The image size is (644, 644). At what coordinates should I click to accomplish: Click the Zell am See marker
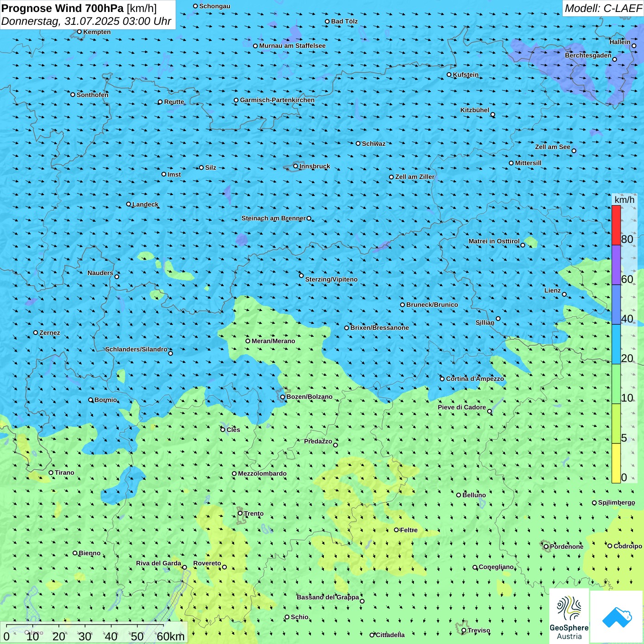pyautogui.click(x=574, y=150)
